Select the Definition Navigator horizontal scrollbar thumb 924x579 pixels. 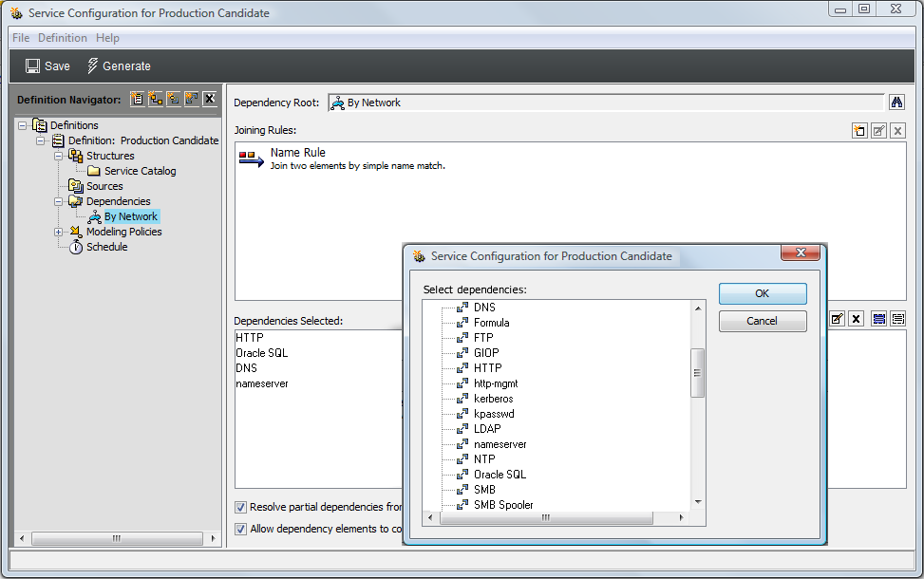tap(117, 538)
